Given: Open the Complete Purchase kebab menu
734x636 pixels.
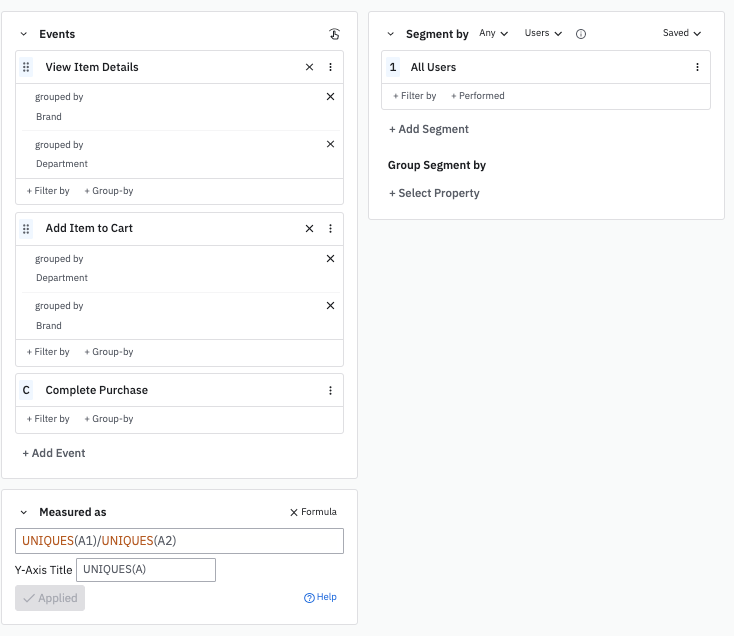Looking at the screenshot, I should point(330,390).
